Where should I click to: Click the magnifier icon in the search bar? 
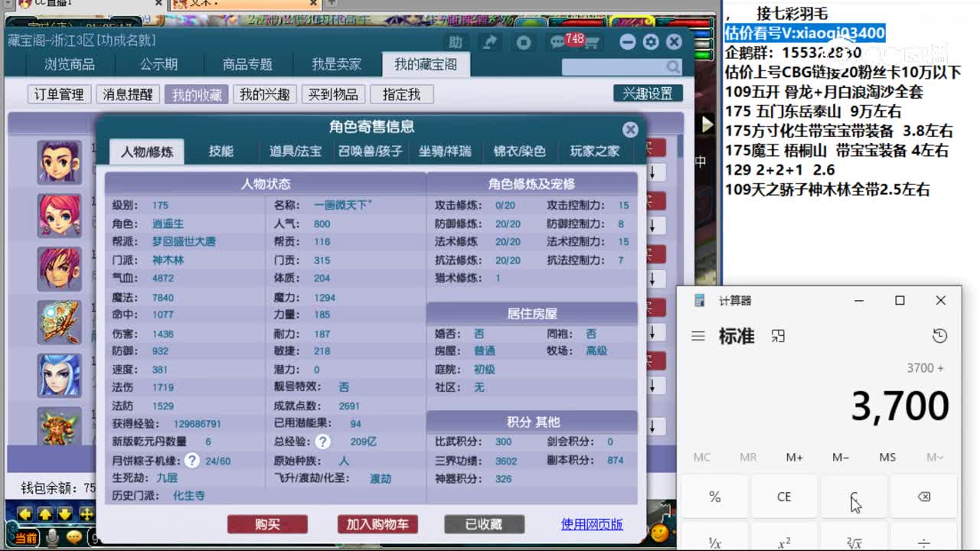[672, 68]
